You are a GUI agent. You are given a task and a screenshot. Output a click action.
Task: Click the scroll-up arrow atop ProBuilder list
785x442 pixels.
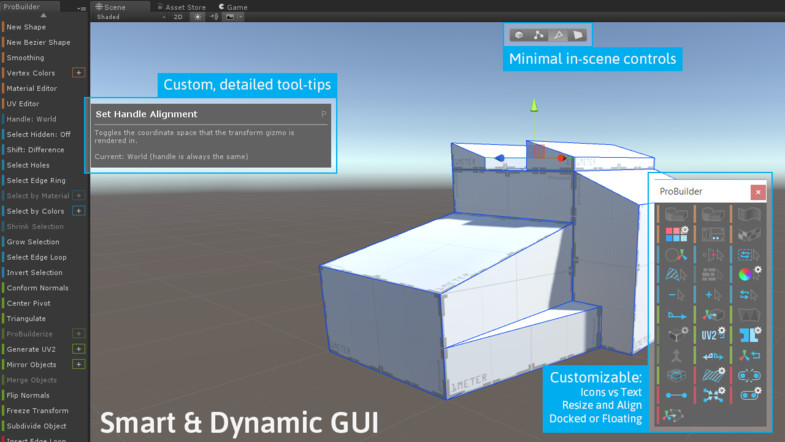click(x=44, y=16)
